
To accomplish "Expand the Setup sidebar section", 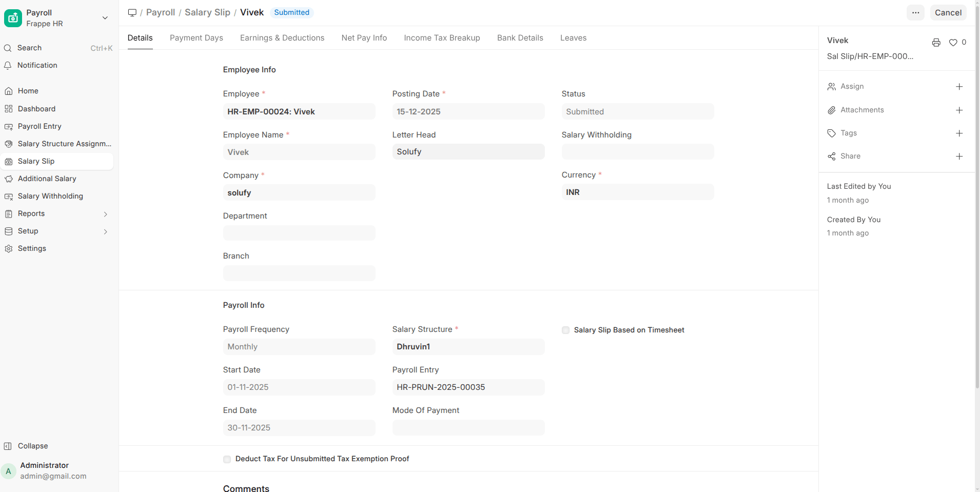I will coord(105,231).
